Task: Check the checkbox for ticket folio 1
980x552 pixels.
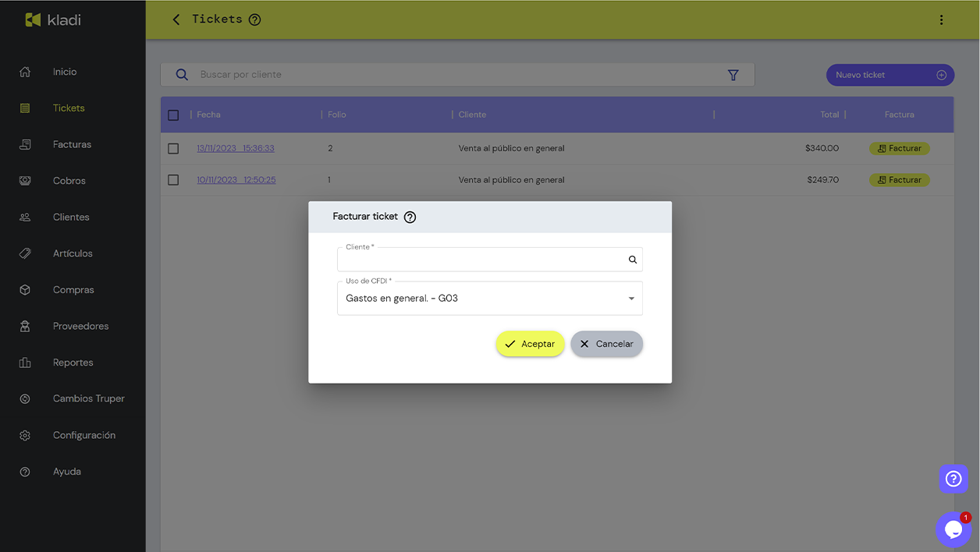Action: (x=173, y=179)
